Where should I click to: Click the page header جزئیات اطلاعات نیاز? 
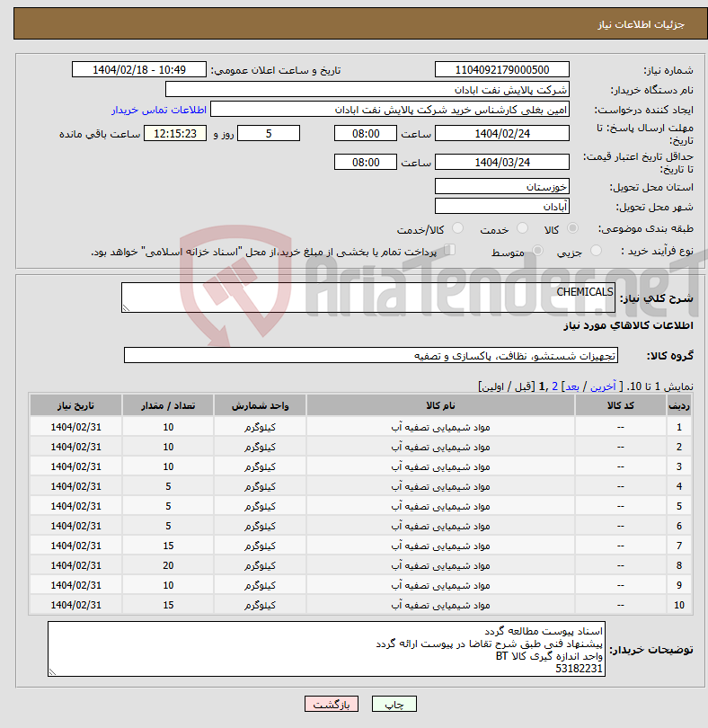pos(641,24)
